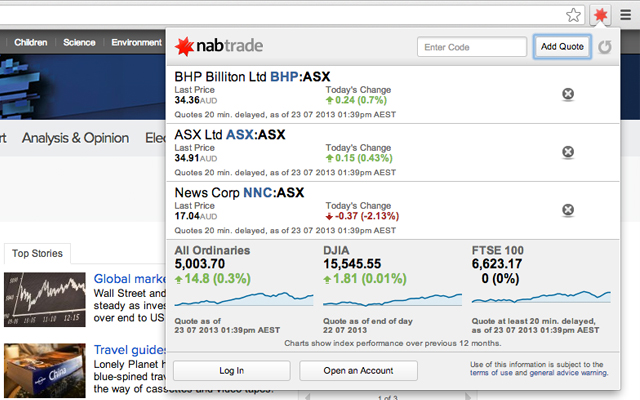Click the FTSE 100 index chart
This screenshot has width=640, height=400.
tap(541, 297)
